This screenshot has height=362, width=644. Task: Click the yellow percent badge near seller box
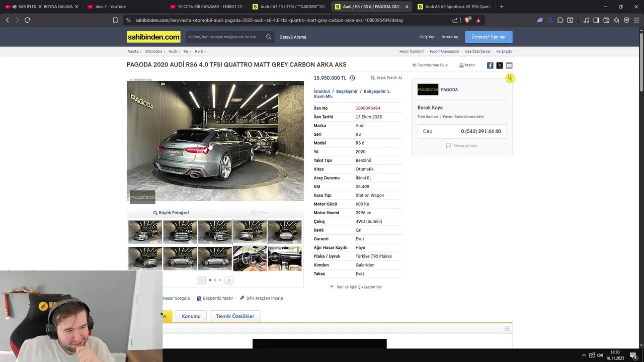click(x=510, y=78)
